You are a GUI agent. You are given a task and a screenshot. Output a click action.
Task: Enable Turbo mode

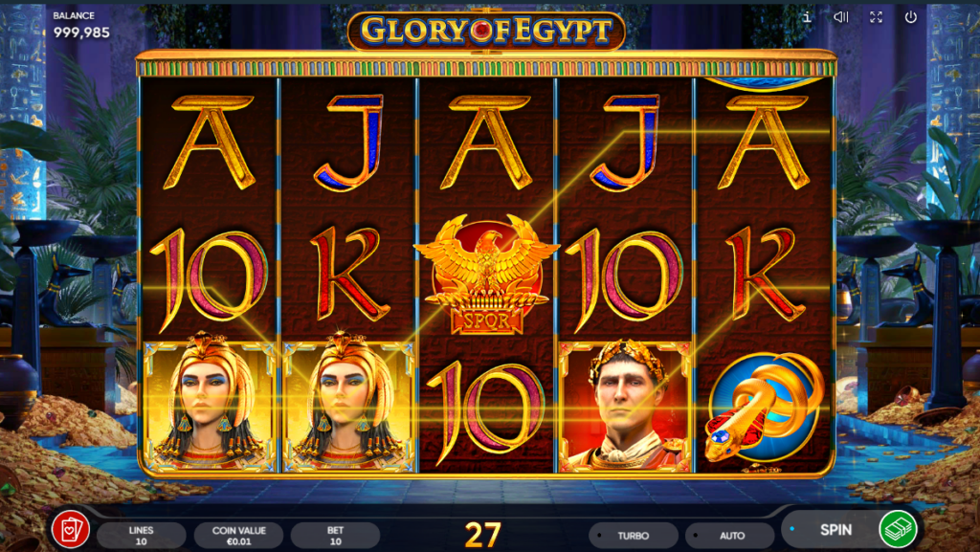click(x=634, y=535)
